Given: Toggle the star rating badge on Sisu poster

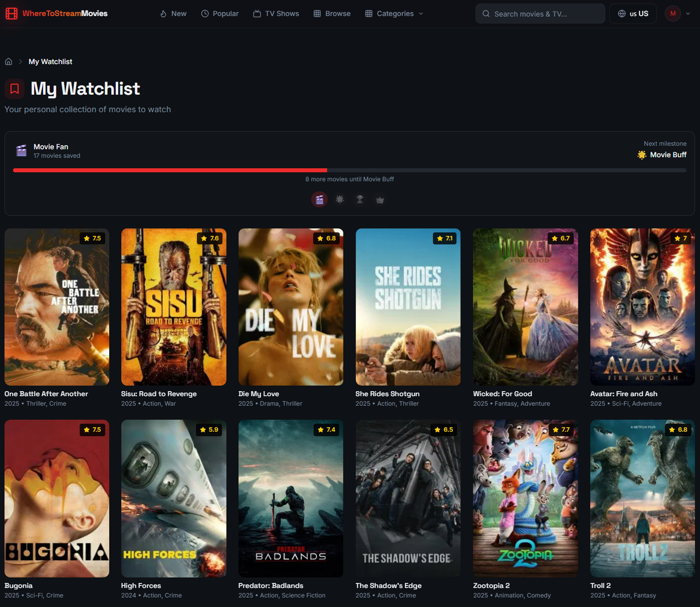Looking at the screenshot, I should coord(209,238).
